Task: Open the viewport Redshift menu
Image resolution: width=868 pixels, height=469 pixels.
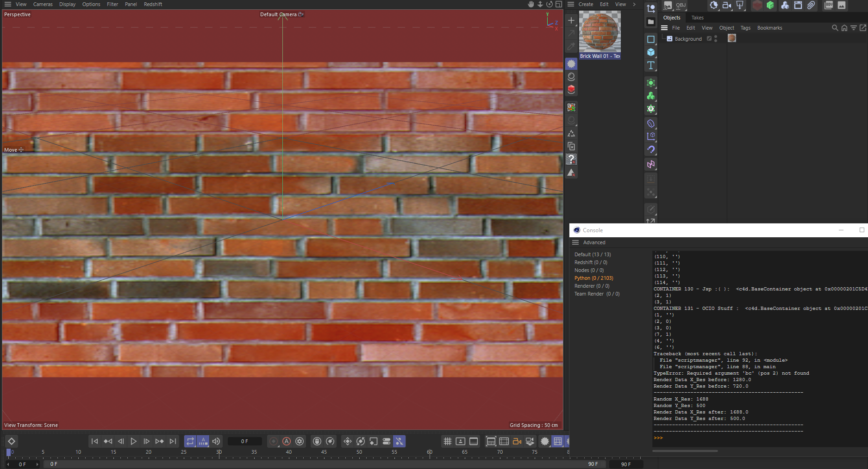Action: (x=153, y=4)
